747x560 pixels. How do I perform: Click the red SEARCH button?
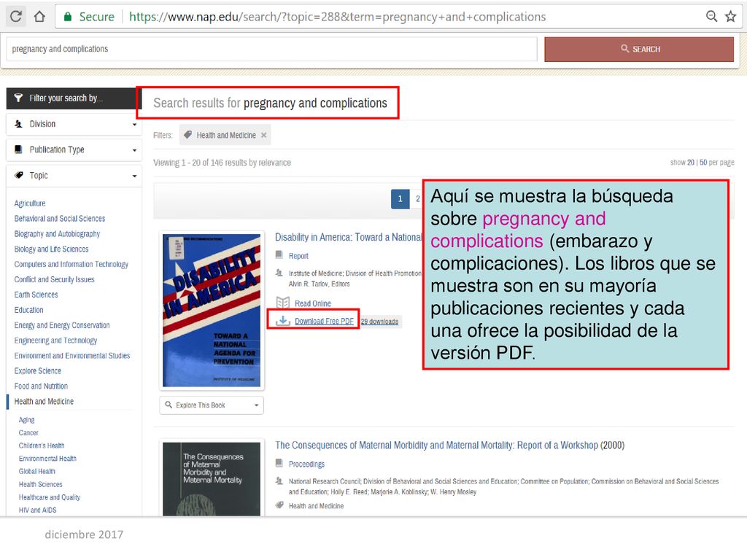pyautogui.click(x=639, y=49)
